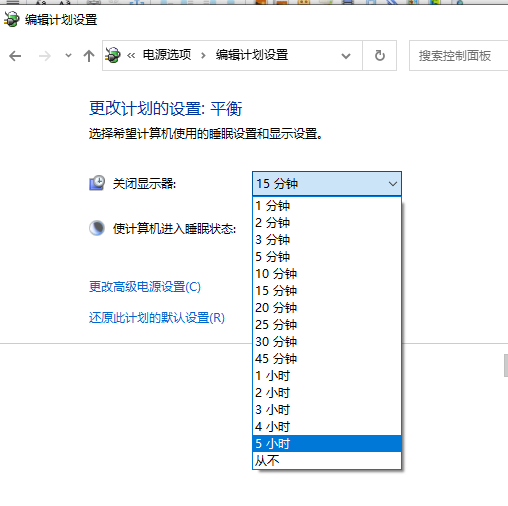
Task: Open recent locations chevron beside forward arrow
Action: click(68, 55)
